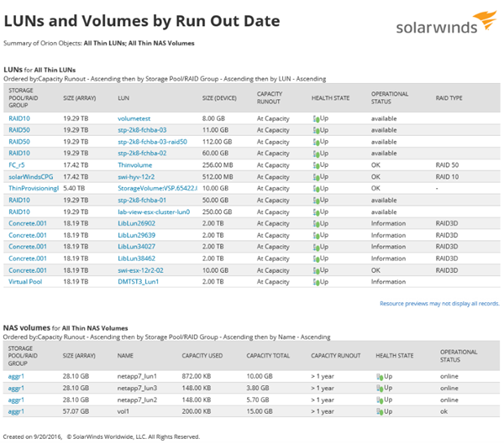Open the FC_r5 storage pool link
Viewport: 504px width, 444px height.
17,165
